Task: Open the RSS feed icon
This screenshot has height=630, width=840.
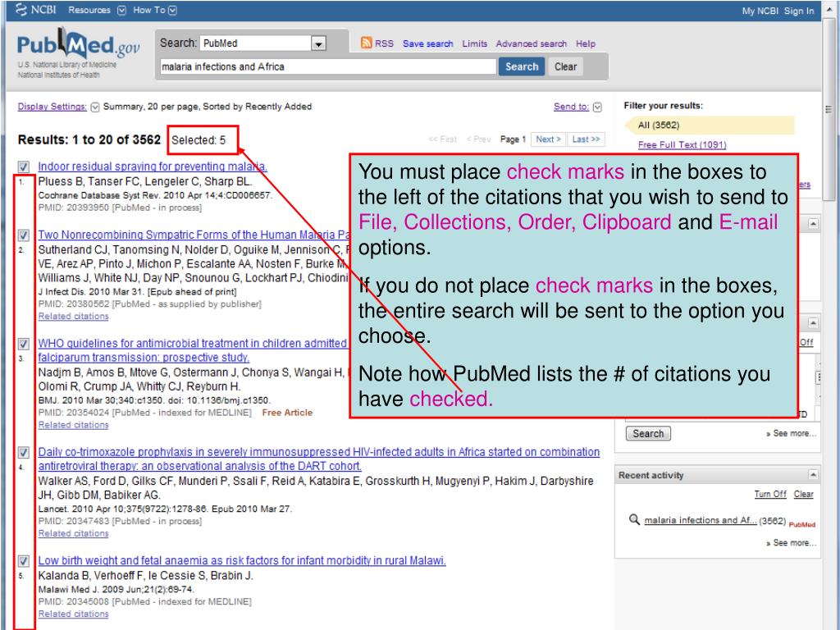Action: coord(367,43)
